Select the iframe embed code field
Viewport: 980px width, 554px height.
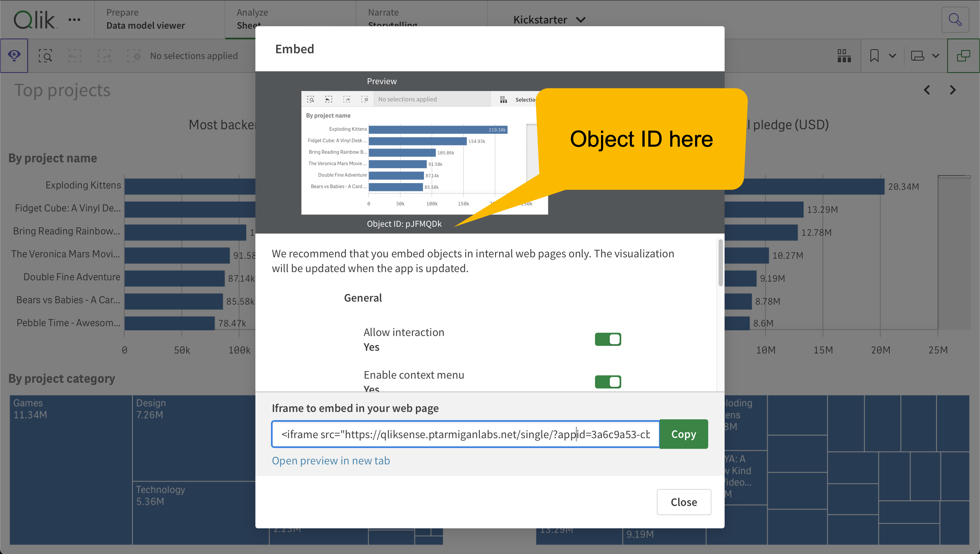tap(465, 434)
